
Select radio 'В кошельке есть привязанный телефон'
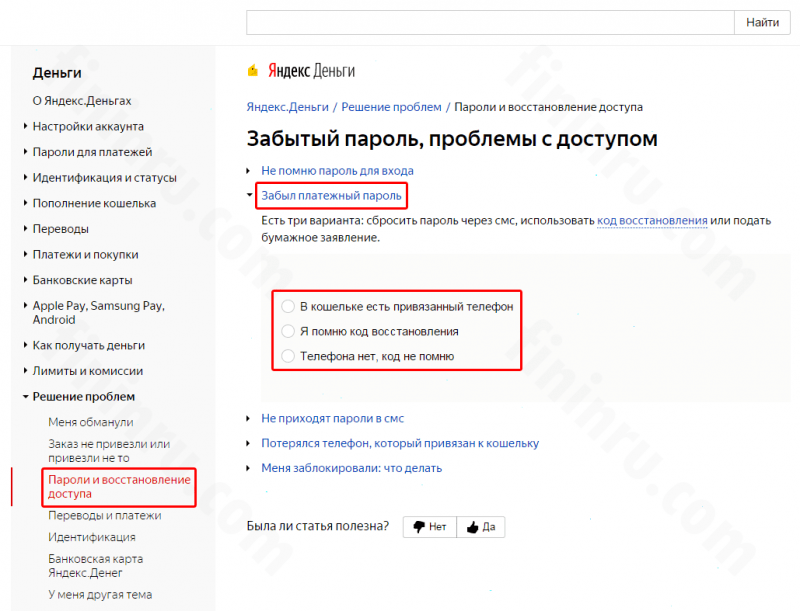[x=288, y=307]
